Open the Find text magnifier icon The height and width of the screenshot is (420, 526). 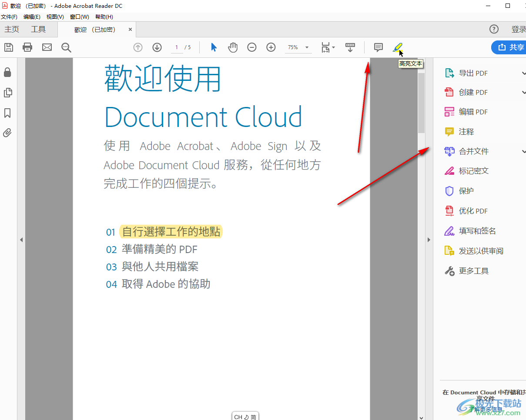click(x=66, y=47)
